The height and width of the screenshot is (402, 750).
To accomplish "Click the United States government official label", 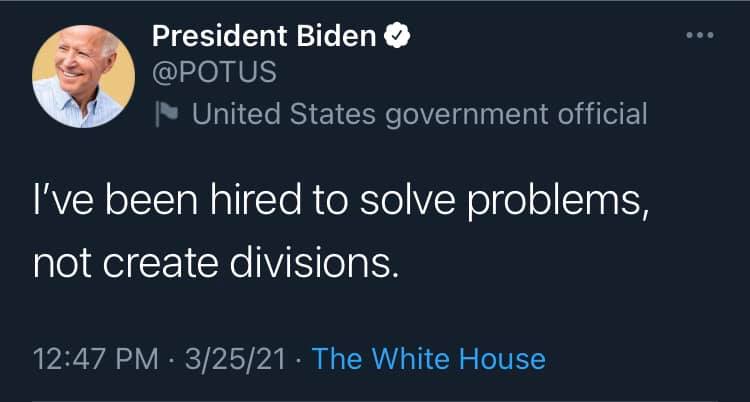I will 419,114.
